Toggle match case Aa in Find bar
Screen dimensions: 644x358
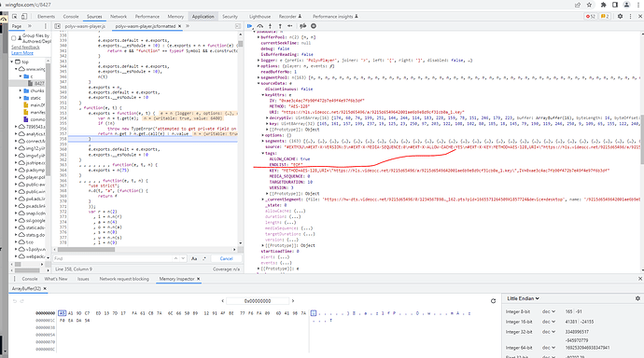tap(194, 258)
